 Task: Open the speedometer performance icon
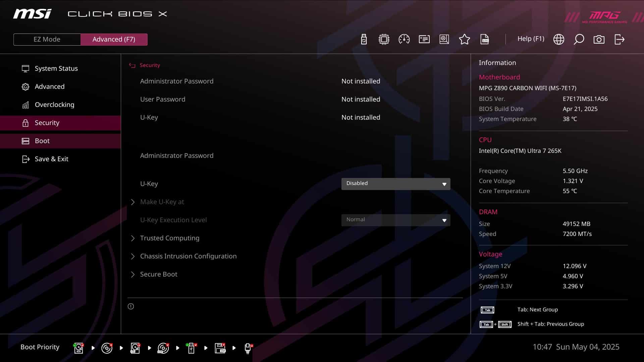(x=404, y=39)
